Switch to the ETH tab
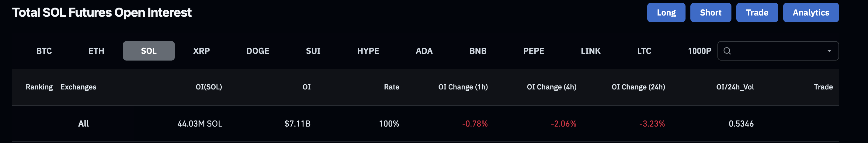 pos(96,51)
